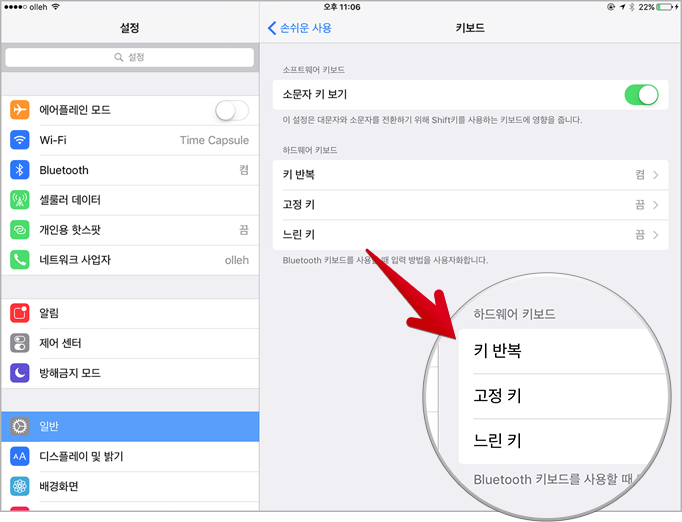
Task: Tap the General (일반) gear icon
Action: [20, 426]
